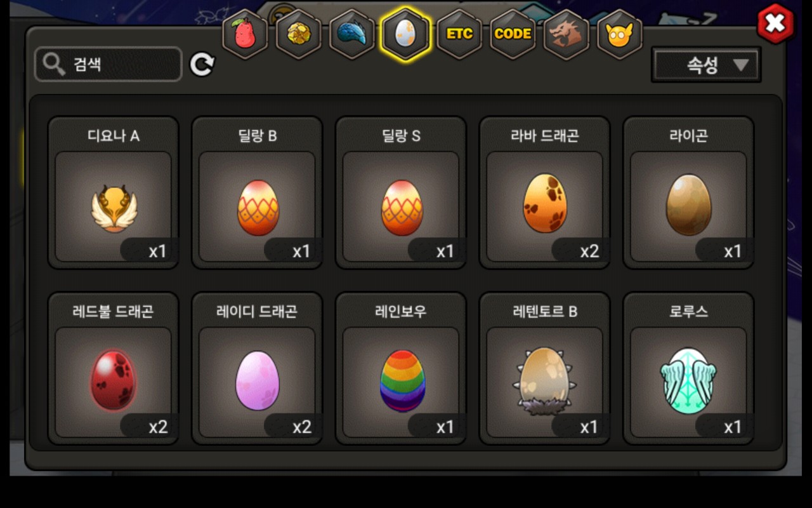Switch to the ETC tab
Image resolution: width=812 pixels, height=508 pixels.
459,34
